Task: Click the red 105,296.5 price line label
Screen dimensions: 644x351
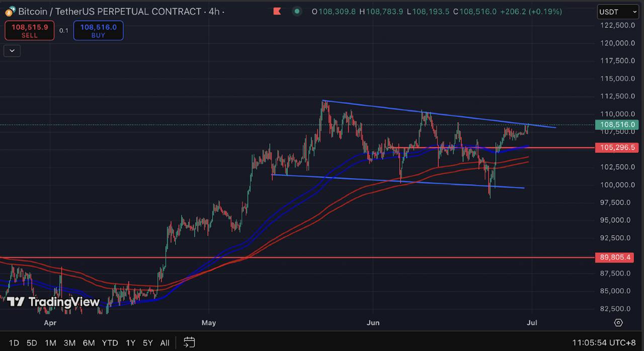Action: tap(617, 147)
